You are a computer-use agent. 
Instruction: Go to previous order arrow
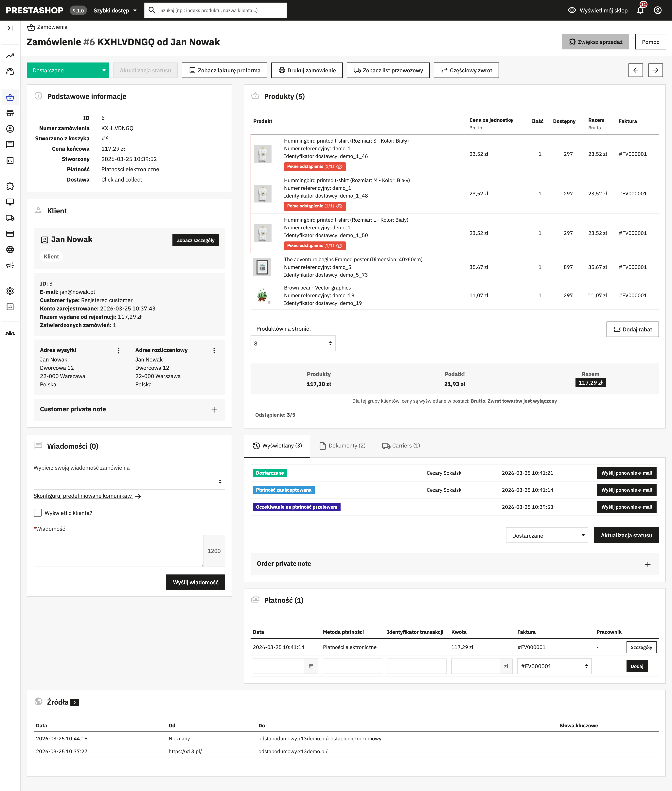635,70
